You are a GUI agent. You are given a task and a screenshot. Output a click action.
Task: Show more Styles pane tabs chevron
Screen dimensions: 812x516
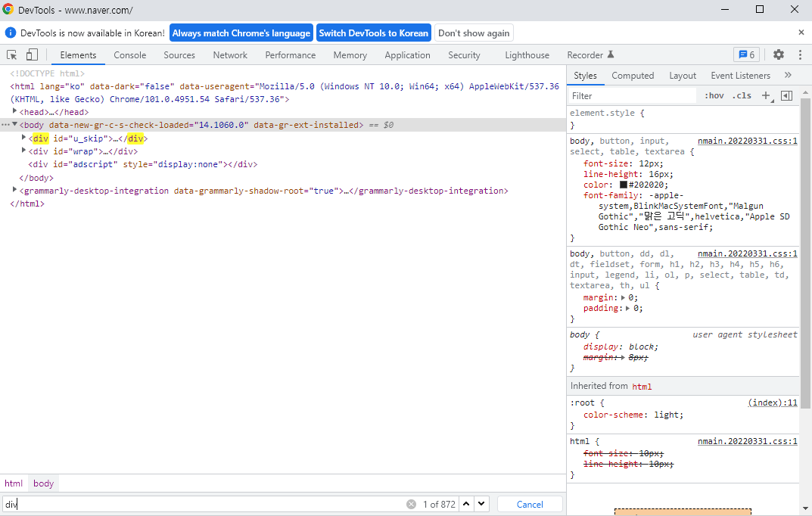(789, 75)
